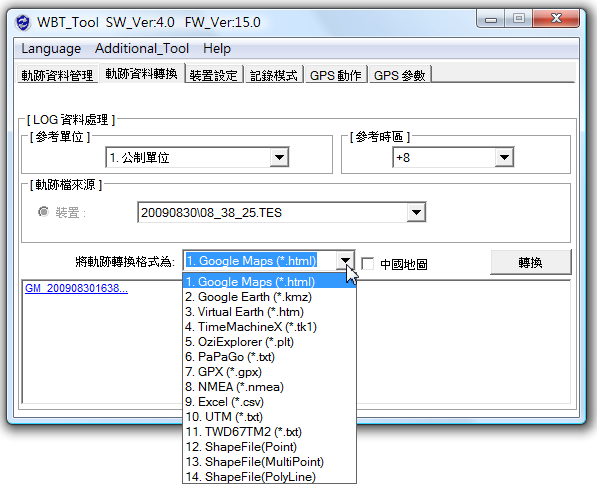This screenshot has width=597, height=486.
Task: Select 14. ShapeFile(PolyLine) option
Action: 270,476
